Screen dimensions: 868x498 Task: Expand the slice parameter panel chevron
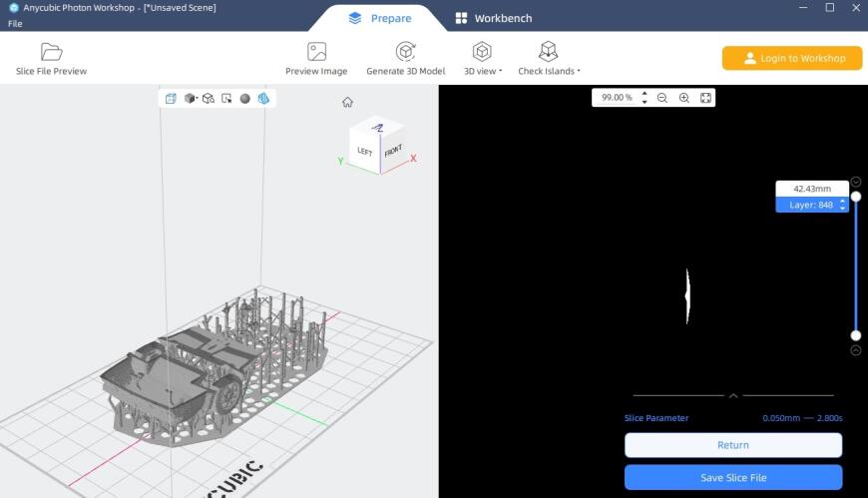point(733,395)
